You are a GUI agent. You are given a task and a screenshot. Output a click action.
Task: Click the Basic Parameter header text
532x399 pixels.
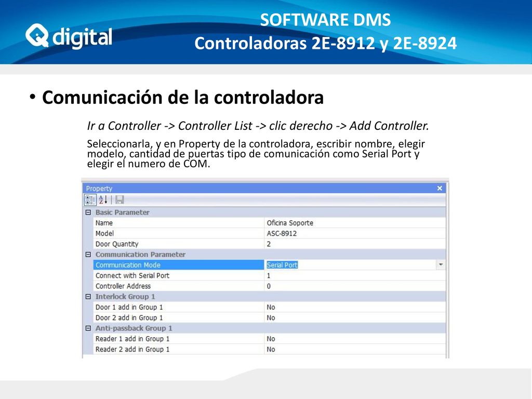tap(122, 212)
